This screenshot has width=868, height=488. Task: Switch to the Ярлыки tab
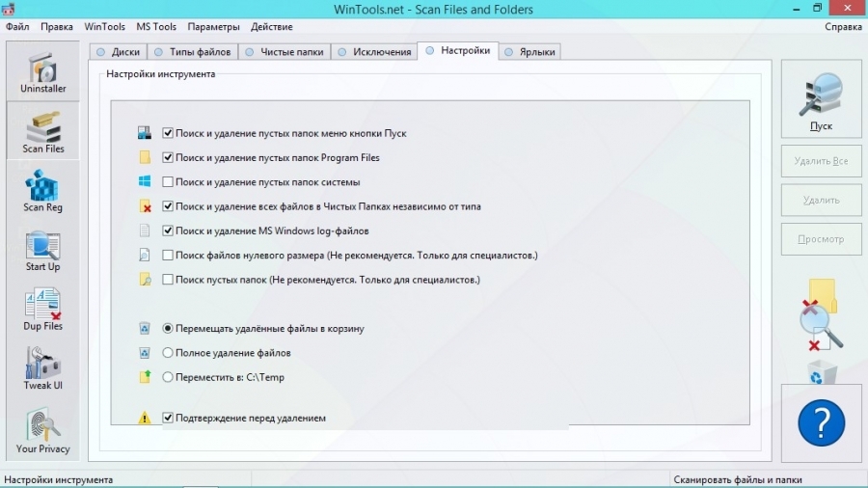tap(529, 51)
